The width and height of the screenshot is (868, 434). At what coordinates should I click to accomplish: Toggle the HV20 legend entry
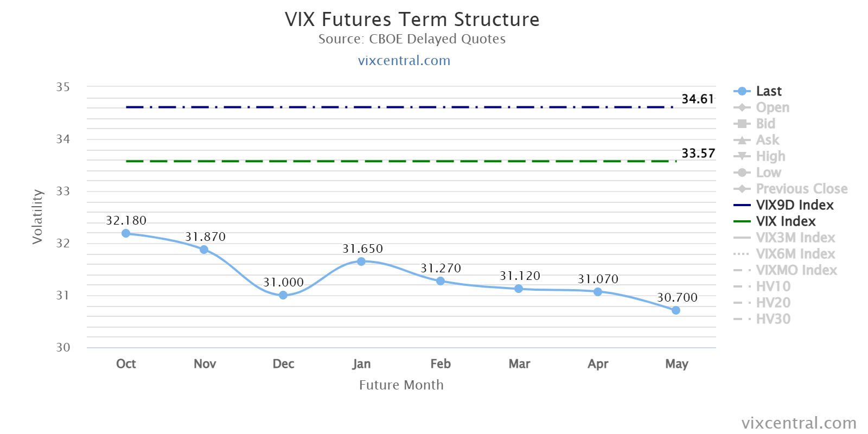(762, 303)
